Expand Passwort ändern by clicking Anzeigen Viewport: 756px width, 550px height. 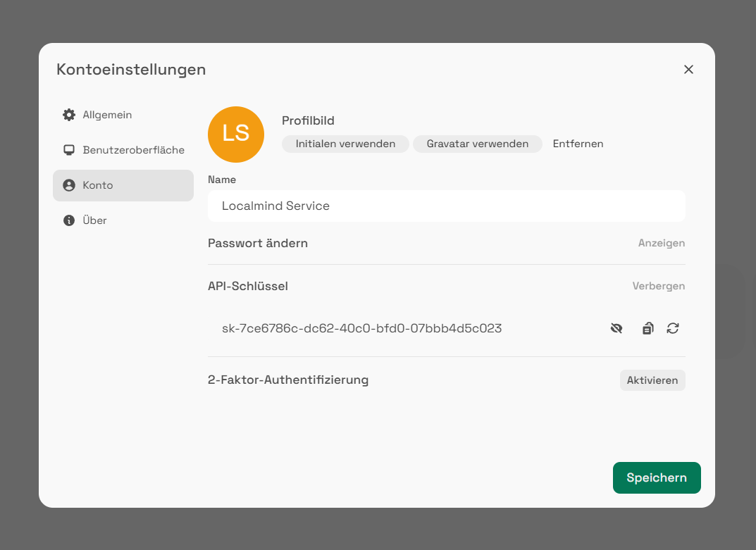[661, 243]
